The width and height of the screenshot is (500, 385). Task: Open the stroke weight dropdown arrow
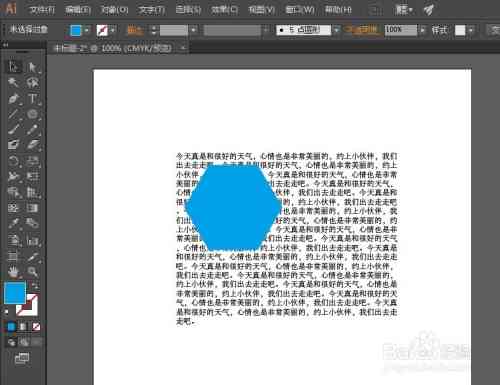(x=193, y=30)
